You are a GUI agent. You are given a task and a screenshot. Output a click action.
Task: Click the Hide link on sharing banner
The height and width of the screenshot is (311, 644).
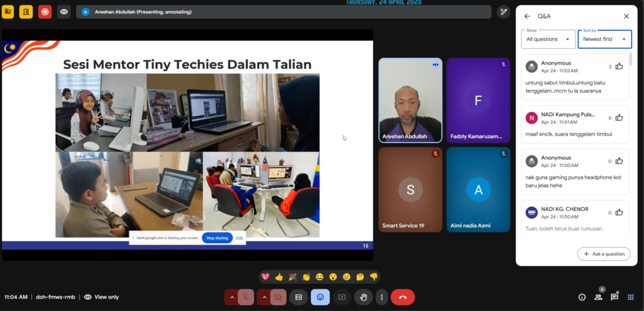tap(239, 238)
